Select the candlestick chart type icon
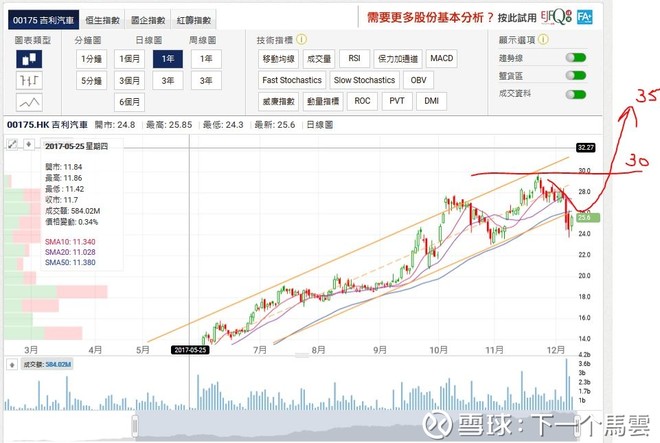Viewport: 660px width, 443px height. click(29, 59)
